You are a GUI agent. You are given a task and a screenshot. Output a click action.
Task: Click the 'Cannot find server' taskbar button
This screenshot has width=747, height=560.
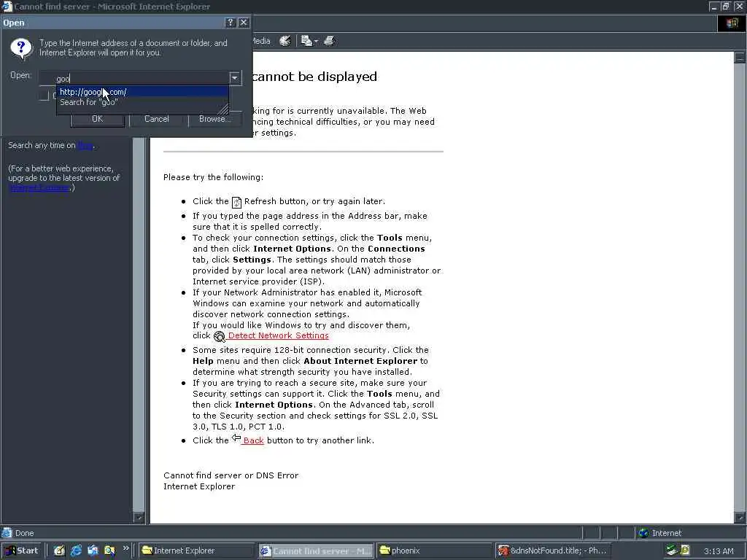pyautogui.click(x=315, y=551)
